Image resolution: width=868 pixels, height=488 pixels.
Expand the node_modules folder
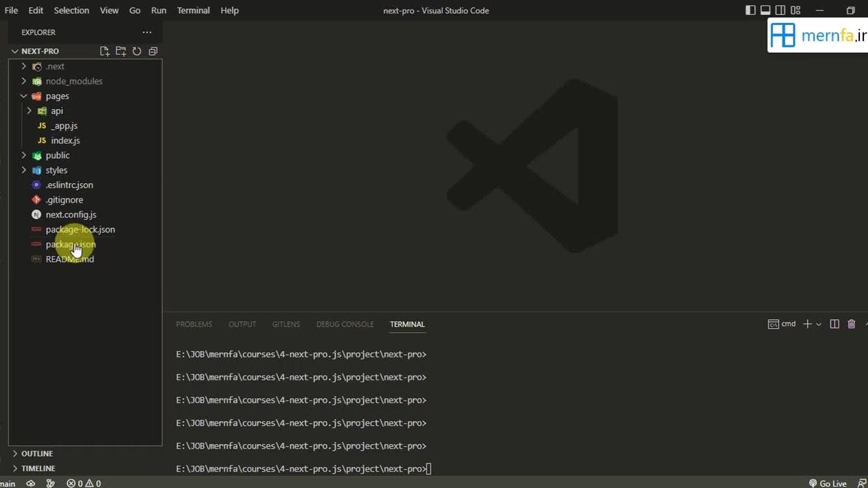[74, 81]
